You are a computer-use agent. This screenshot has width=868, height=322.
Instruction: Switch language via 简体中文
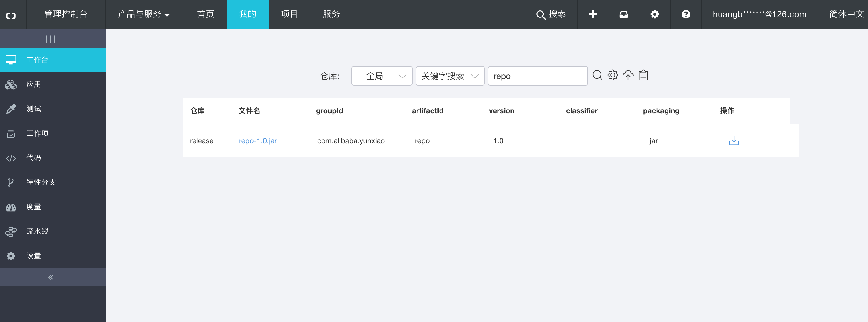tap(846, 14)
